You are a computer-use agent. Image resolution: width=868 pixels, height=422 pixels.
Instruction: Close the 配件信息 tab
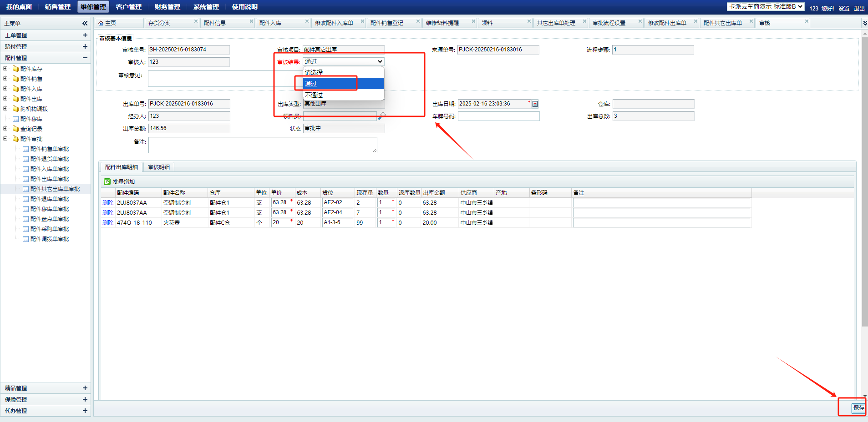coord(251,21)
